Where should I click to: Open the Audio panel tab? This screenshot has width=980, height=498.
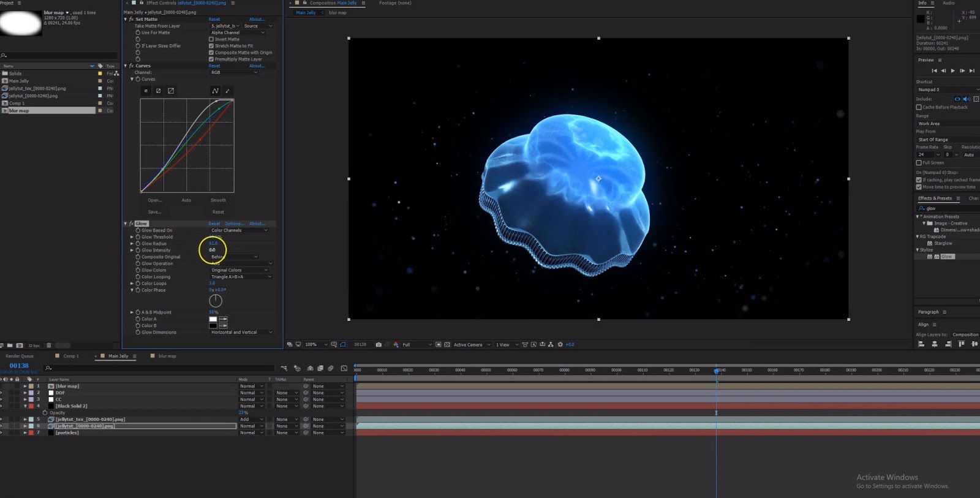[948, 3]
